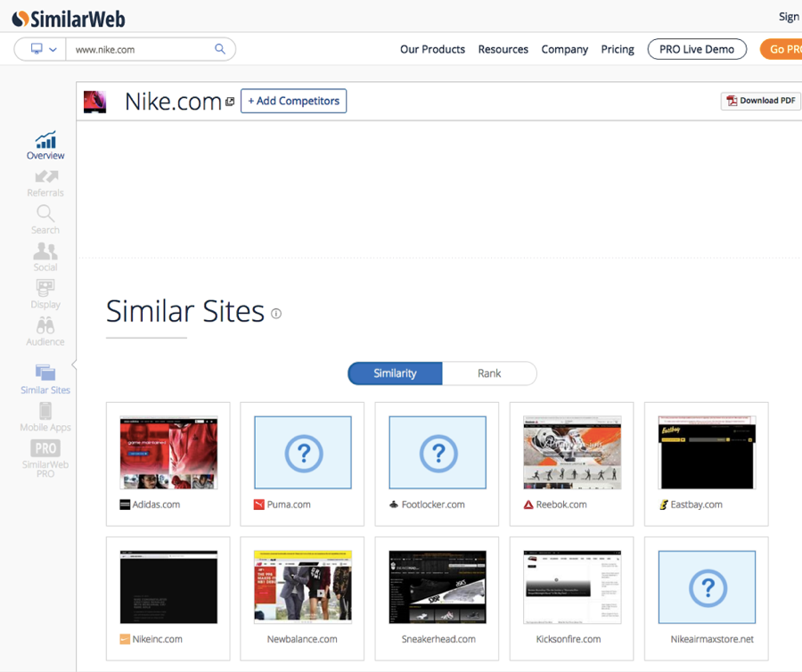This screenshot has height=672, width=802.
Task: Open the Nikeairmaxstore.net placeholder thumbnail
Action: [x=707, y=587]
